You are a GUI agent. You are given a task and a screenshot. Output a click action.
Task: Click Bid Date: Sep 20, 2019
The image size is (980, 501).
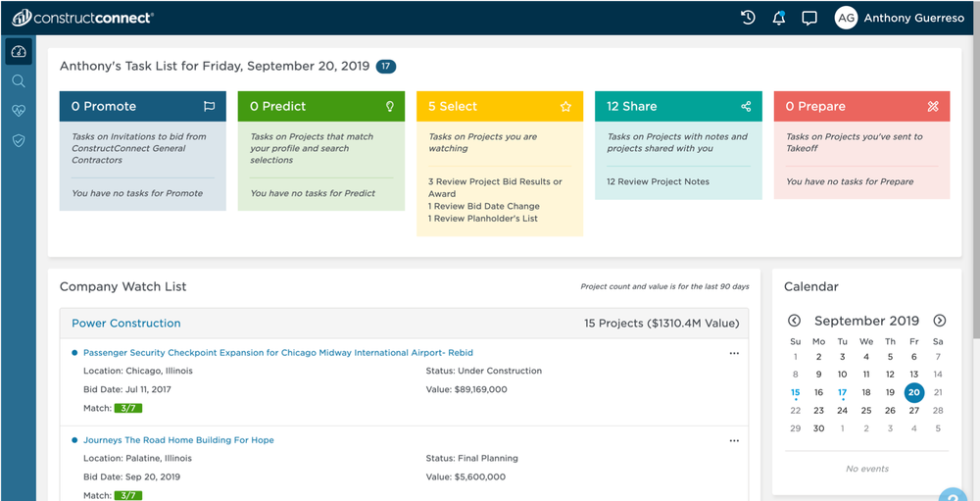tap(132, 477)
